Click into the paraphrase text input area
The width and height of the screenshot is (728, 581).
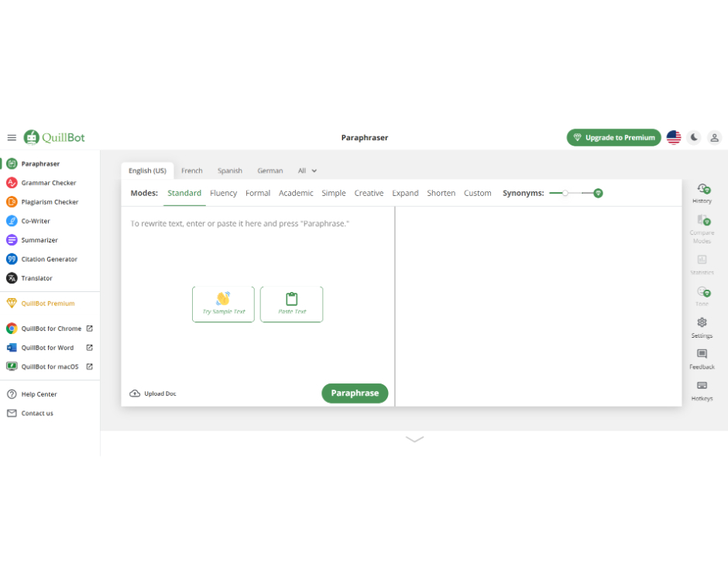pos(258,293)
